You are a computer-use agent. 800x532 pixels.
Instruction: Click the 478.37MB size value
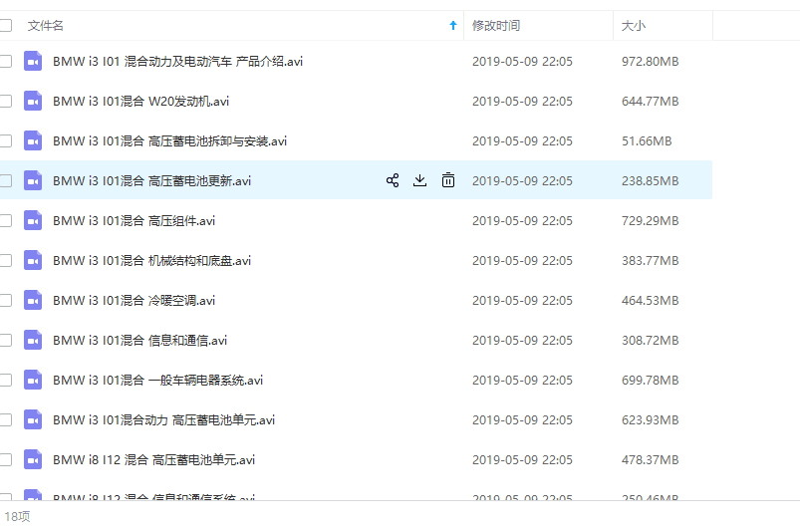(x=650, y=459)
